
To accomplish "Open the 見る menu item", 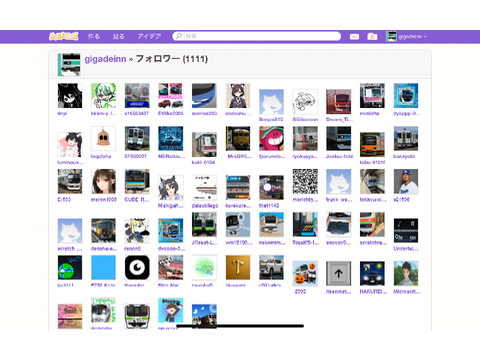I will point(118,36).
